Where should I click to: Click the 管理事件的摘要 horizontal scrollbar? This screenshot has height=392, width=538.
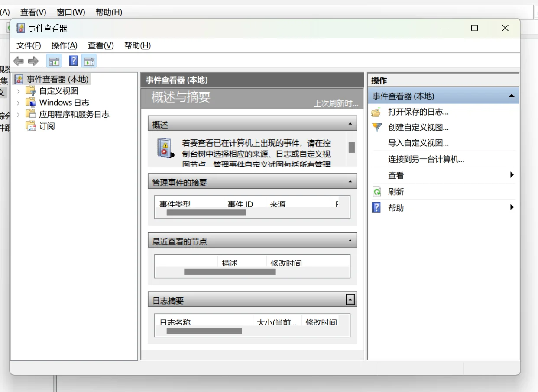[x=206, y=213]
